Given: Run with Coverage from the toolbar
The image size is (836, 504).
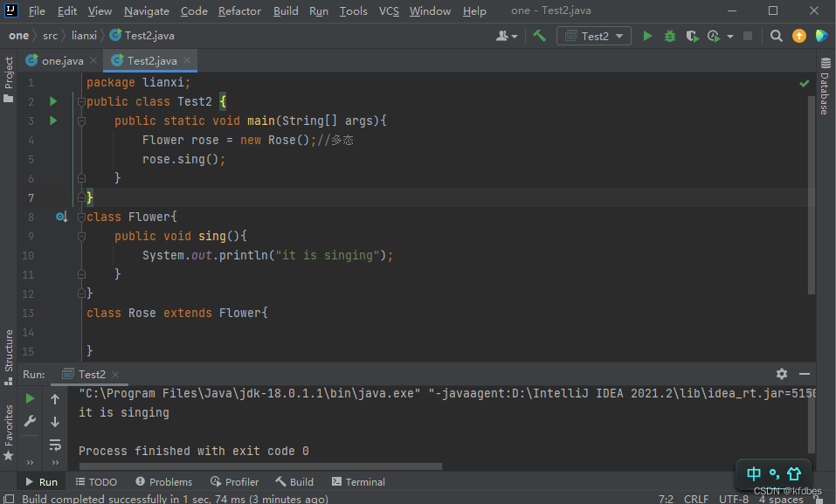Looking at the screenshot, I should pyautogui.click(x=692, y=36).
